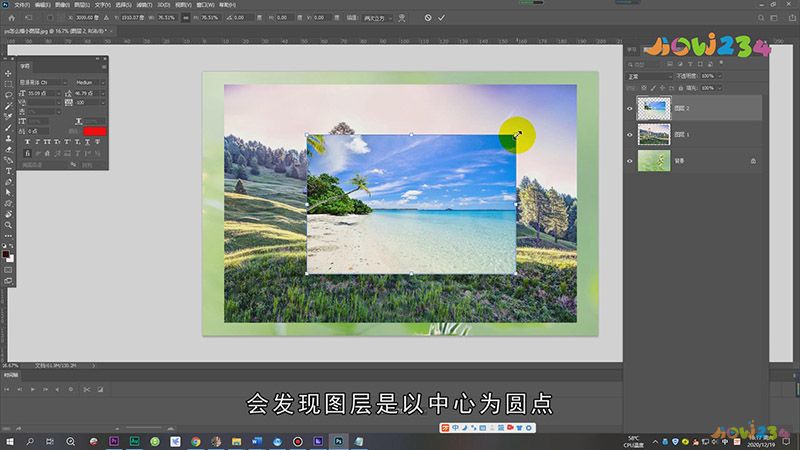The image size is (800, 450).
Task: Open the taskbar search icon
Action: [x=30, y=441]
